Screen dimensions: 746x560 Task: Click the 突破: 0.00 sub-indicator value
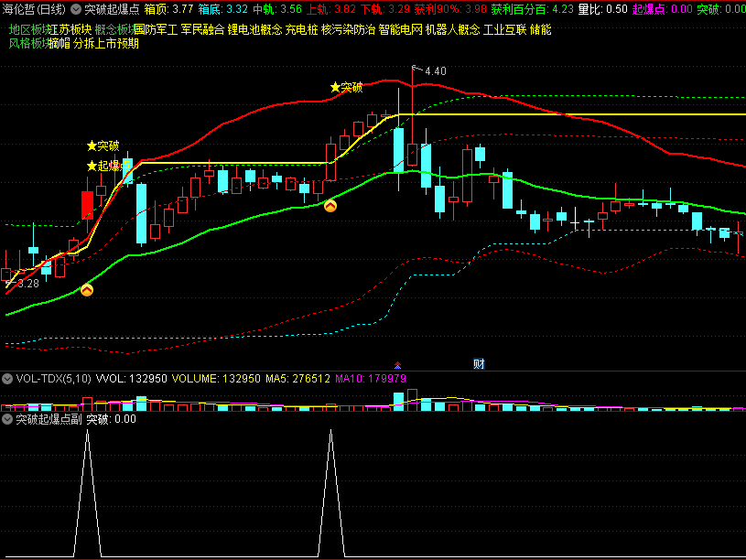tap(111, 419)
